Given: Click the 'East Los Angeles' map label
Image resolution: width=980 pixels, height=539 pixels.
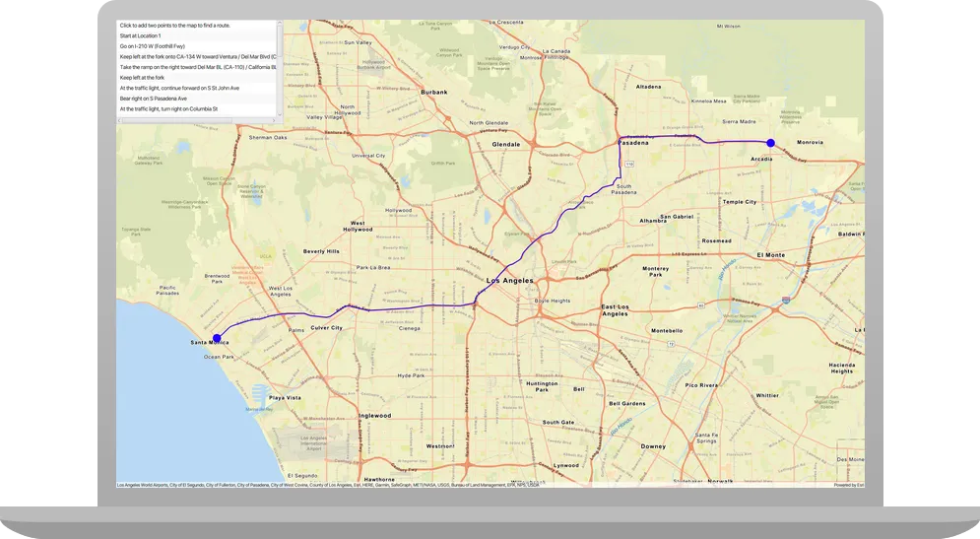Looking at the screenshot, I should tap(615, 310).
